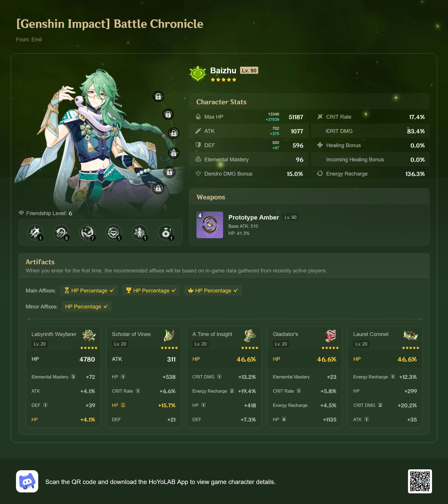The width and height of the screenshot is (448, 504).
Task: Toggle the hourglass HP Percentage main affix
Action: [89, 290]
